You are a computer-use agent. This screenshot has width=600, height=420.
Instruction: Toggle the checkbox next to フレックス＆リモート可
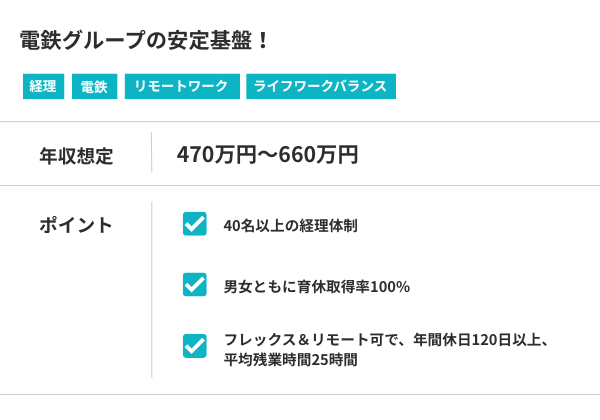(x=195, y=346)
